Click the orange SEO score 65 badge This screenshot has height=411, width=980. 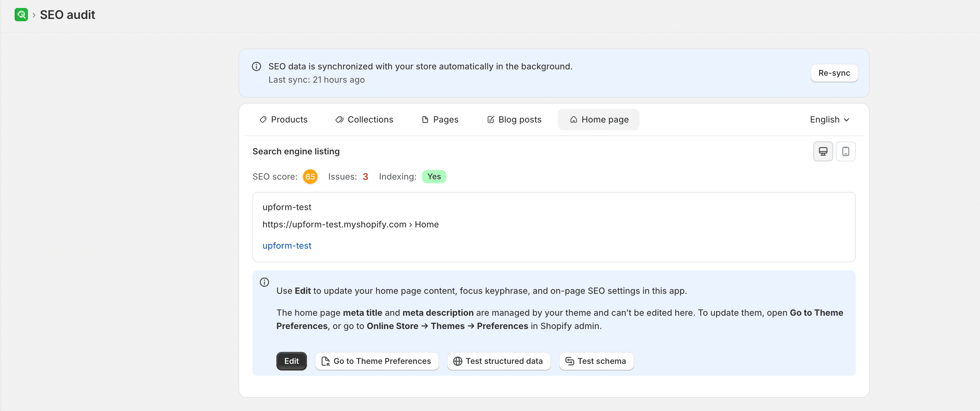point(310,176)
